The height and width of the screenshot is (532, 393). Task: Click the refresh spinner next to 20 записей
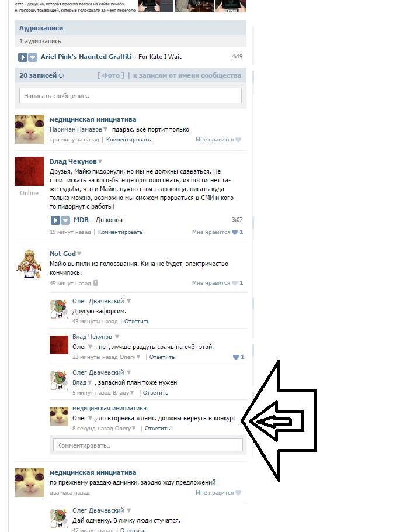[61, 75]
